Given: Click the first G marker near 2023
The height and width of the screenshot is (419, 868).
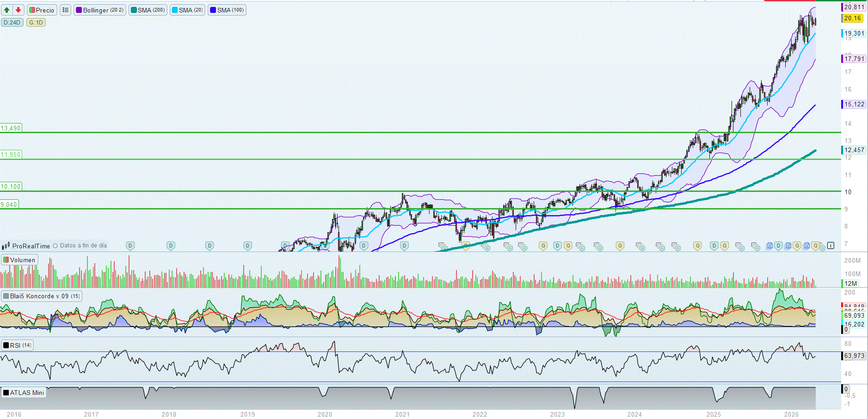Looking at the screenshot, I should [543, 246].
